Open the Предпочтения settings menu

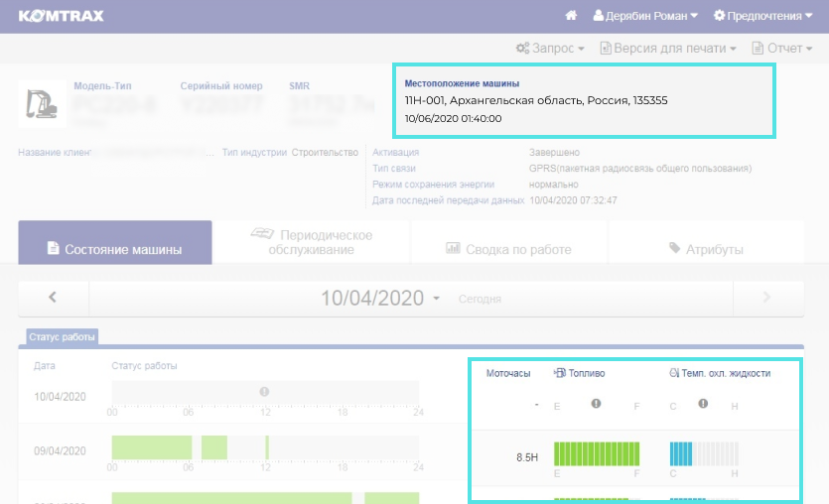pos(762,16)
